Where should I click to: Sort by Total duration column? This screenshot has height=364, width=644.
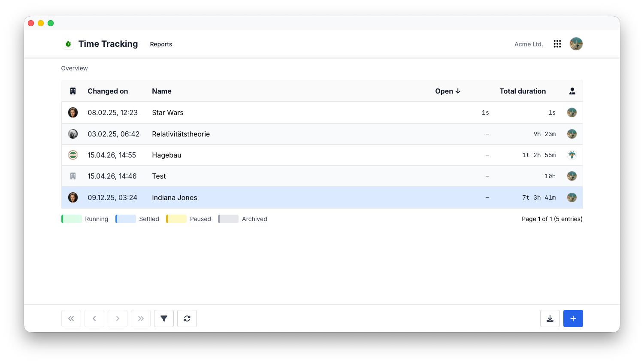click(x=523, y=91)
